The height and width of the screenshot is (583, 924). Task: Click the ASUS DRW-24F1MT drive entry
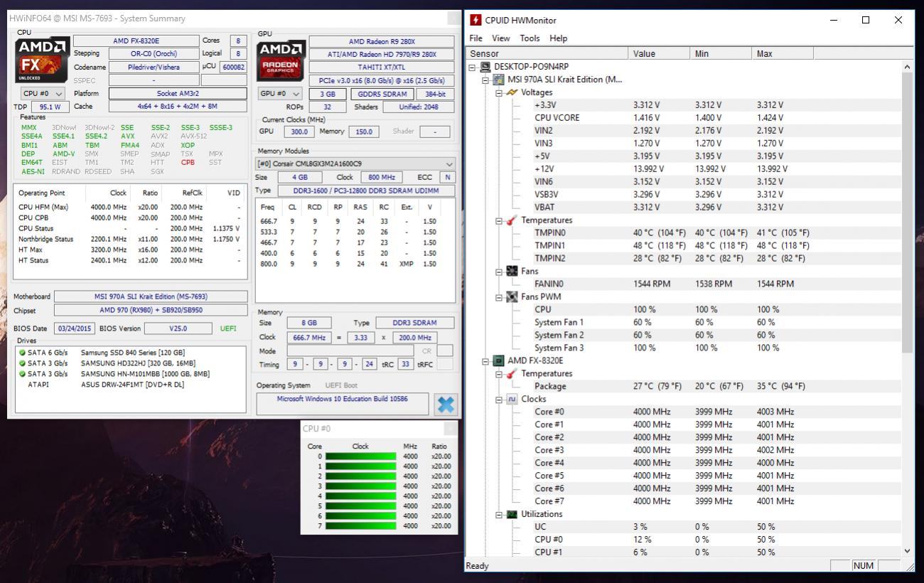pos(132,385)
